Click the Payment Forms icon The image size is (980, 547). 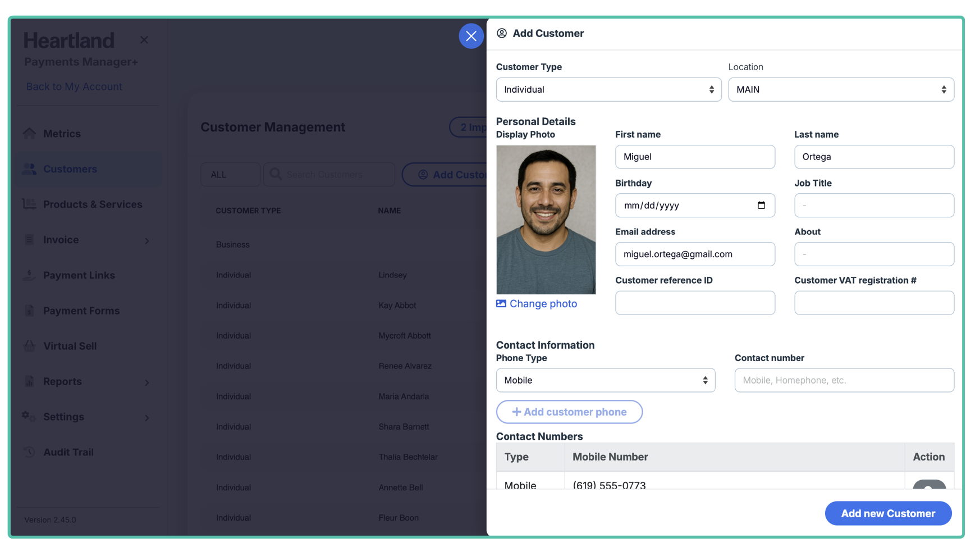[29, 311]
